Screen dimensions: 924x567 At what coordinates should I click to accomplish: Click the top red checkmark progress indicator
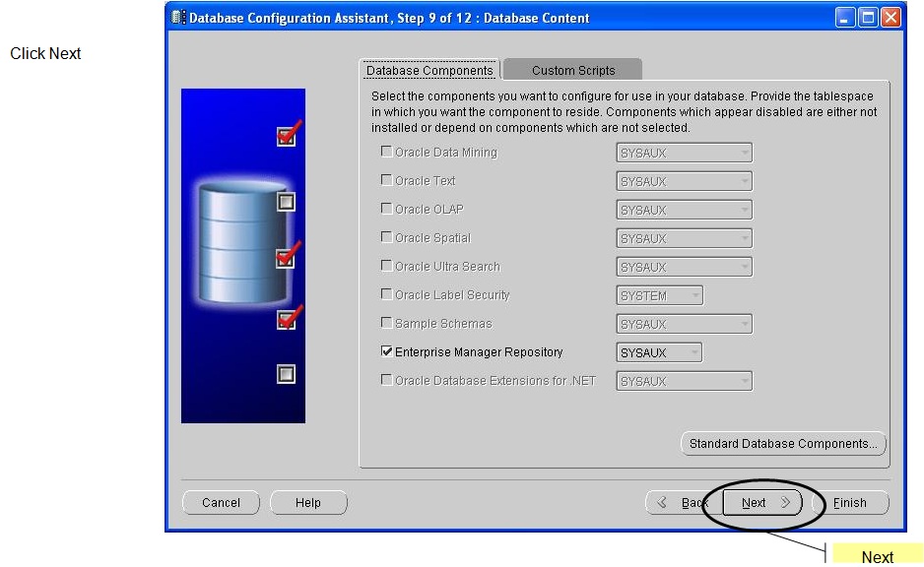pyautogui.click(x=286, y=136)
